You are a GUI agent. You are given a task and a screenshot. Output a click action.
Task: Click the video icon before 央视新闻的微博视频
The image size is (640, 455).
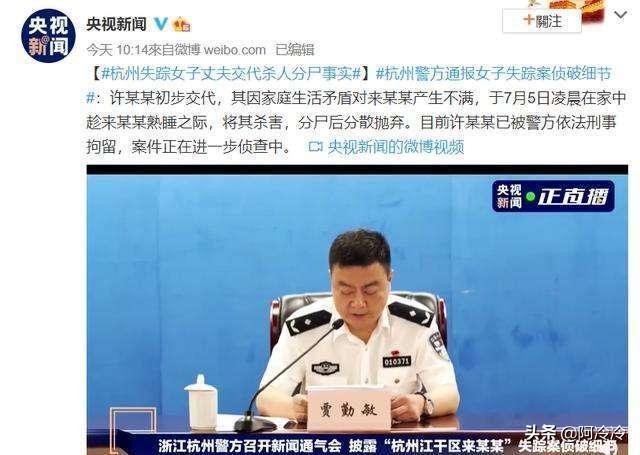pyautogui.click(x=316, y=146)
